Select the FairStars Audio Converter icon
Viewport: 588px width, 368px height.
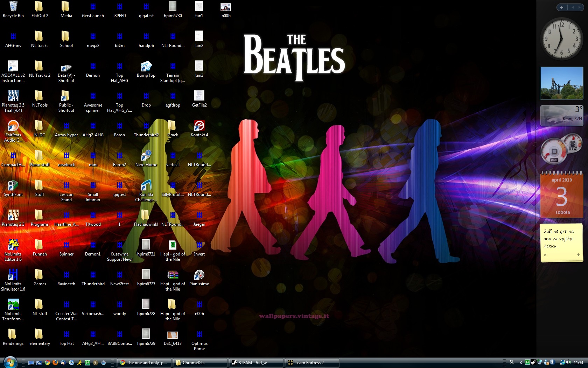pos(13,131)
